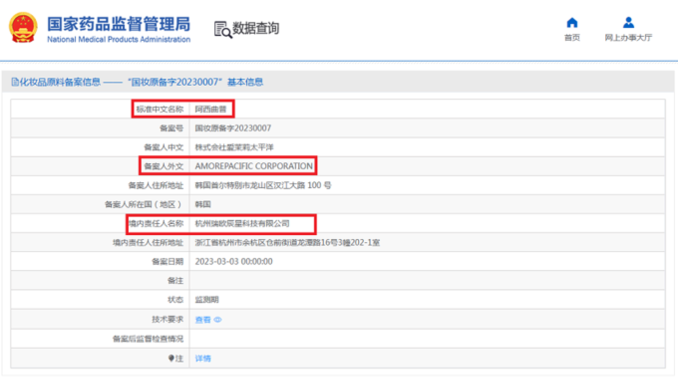This screenshot has width=678, height=382.
Task: Go to 首页 via home icon
Action: pos(572,22)
